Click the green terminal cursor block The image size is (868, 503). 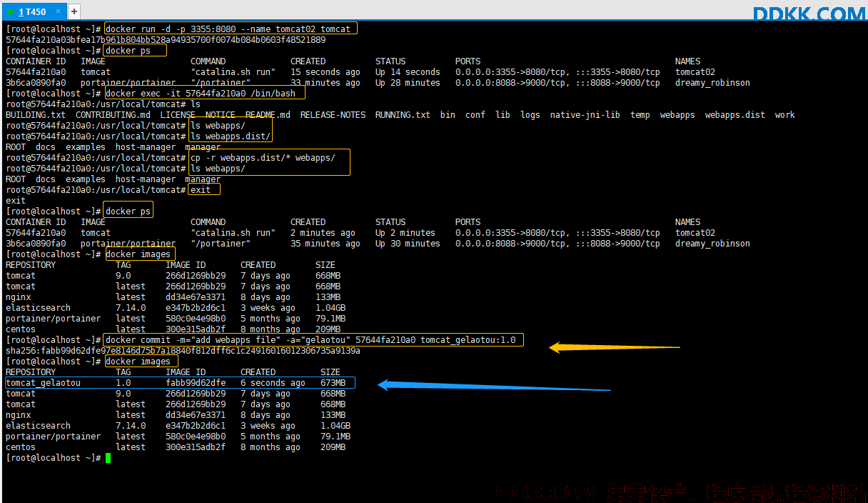[x=108, y=458]
